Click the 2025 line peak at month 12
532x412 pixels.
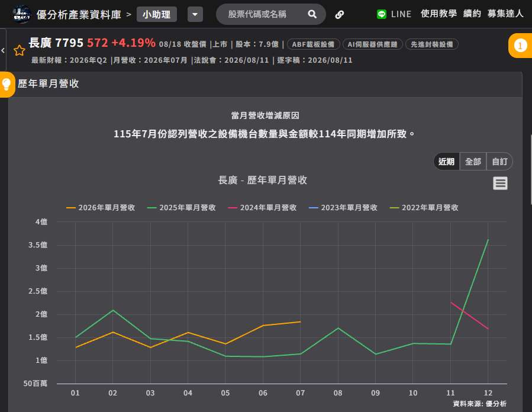tap(488, 240)
